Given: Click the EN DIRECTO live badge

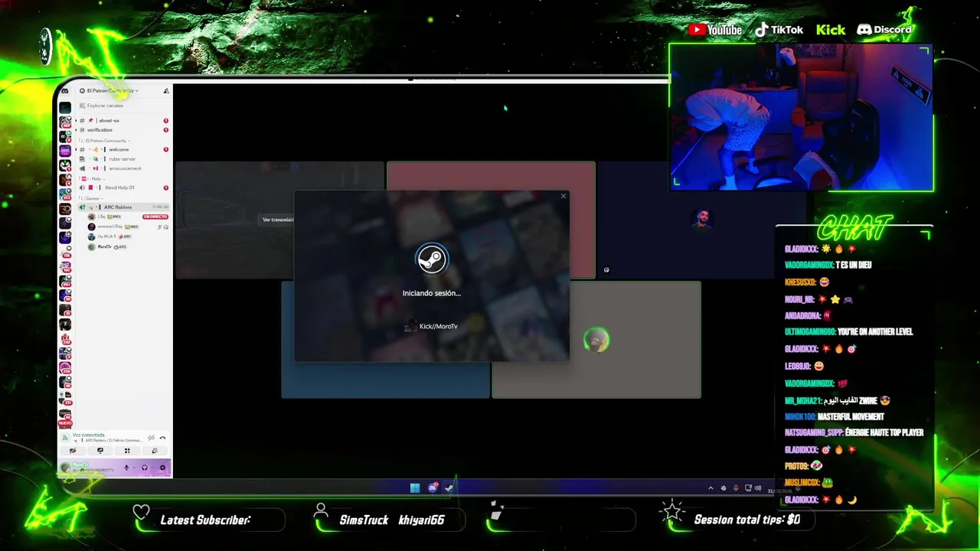Looking at the screenshot, I should pos(155,217).
